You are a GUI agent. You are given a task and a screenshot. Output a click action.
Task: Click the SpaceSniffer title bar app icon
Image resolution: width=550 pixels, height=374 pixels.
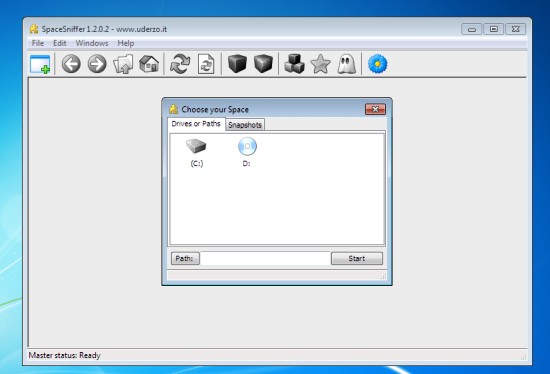(34, 29)
